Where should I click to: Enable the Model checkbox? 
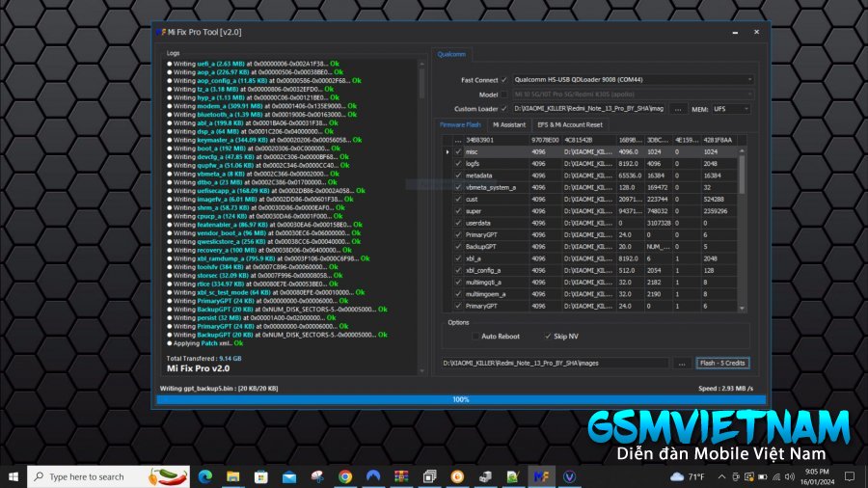[504, 95]
